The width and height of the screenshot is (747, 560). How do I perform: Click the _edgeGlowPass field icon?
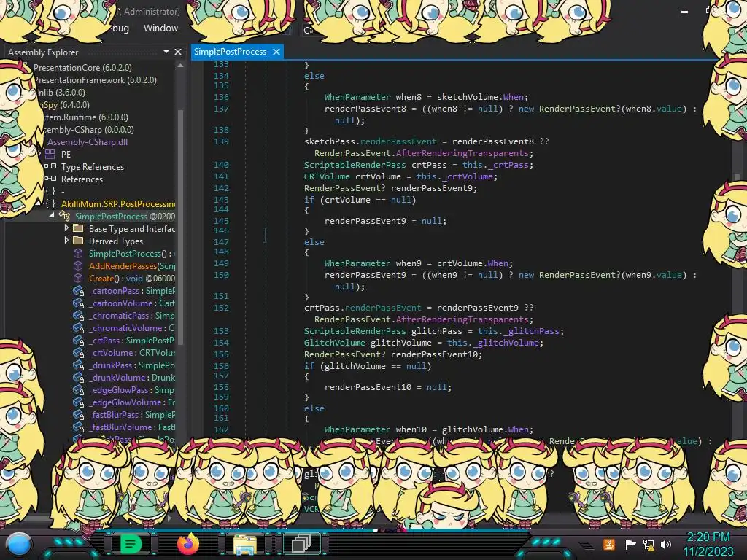click(79, 389)
